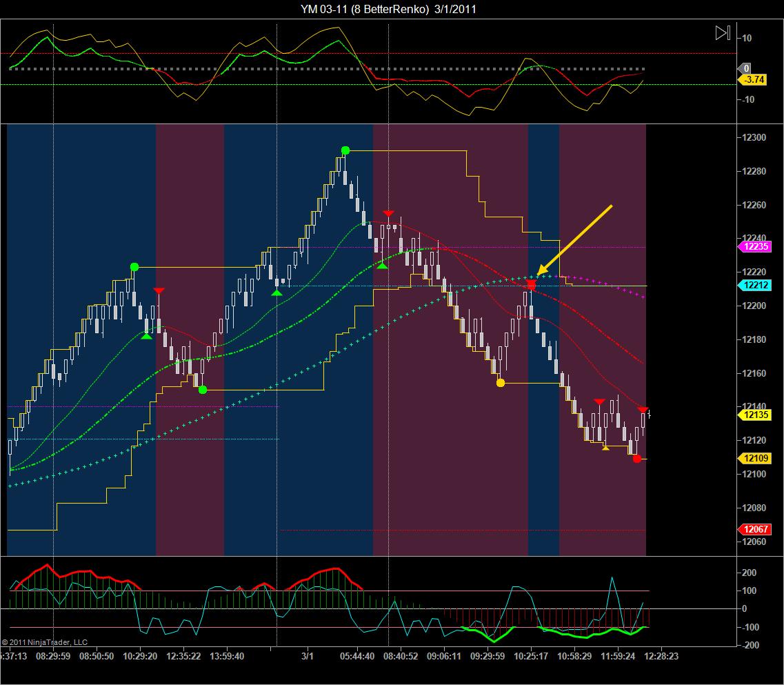This screenshot has height=685, width=784.
Task: Click the 200 label on lower indicator axis
Action: click(x=749, y=573)
